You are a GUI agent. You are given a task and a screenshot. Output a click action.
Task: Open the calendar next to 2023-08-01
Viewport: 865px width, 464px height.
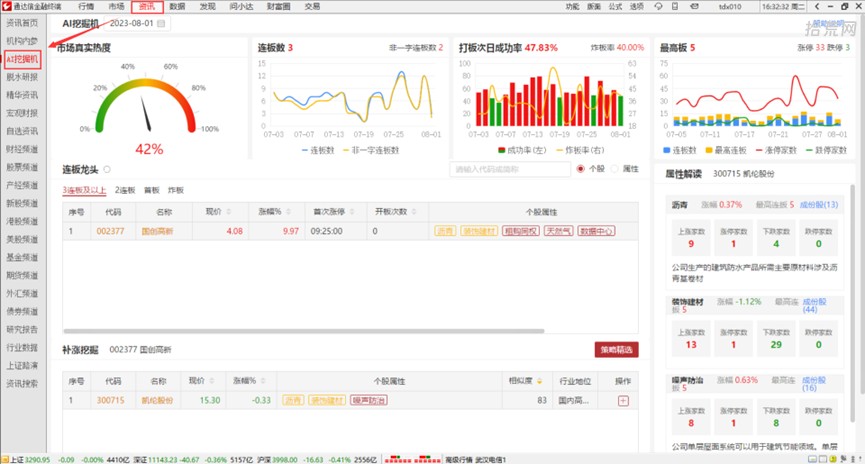coord(161,23)
